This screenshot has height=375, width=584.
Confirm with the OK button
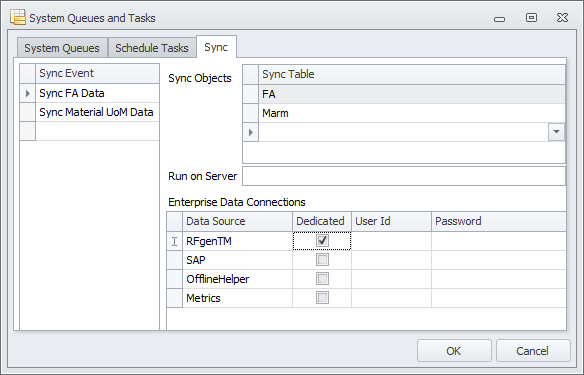pyautogui.click(x=454, y=351)
